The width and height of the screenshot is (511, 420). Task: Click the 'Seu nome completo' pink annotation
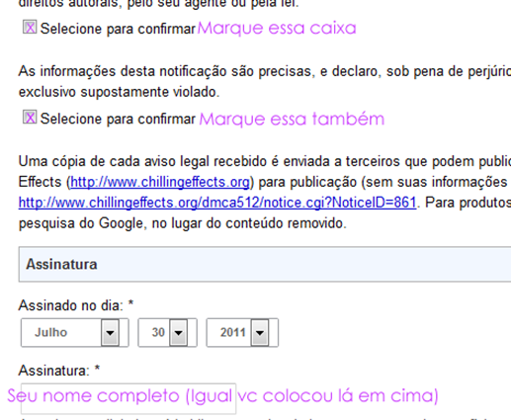pos(222,395)
